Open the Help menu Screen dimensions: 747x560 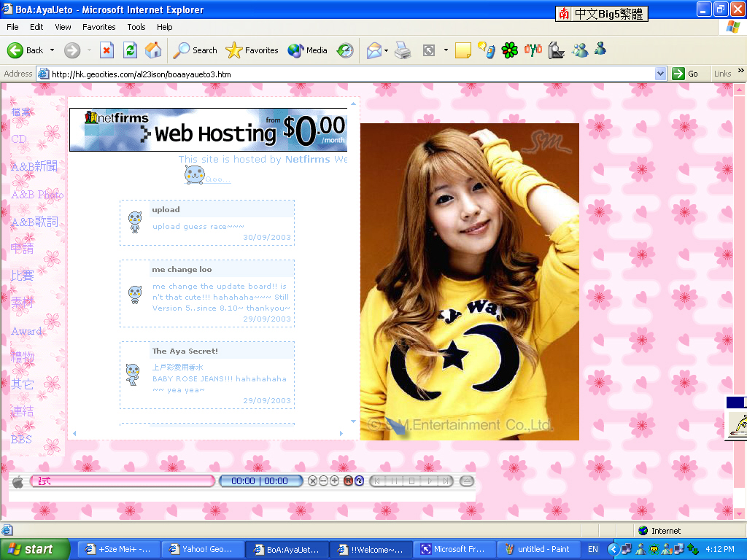164,27
